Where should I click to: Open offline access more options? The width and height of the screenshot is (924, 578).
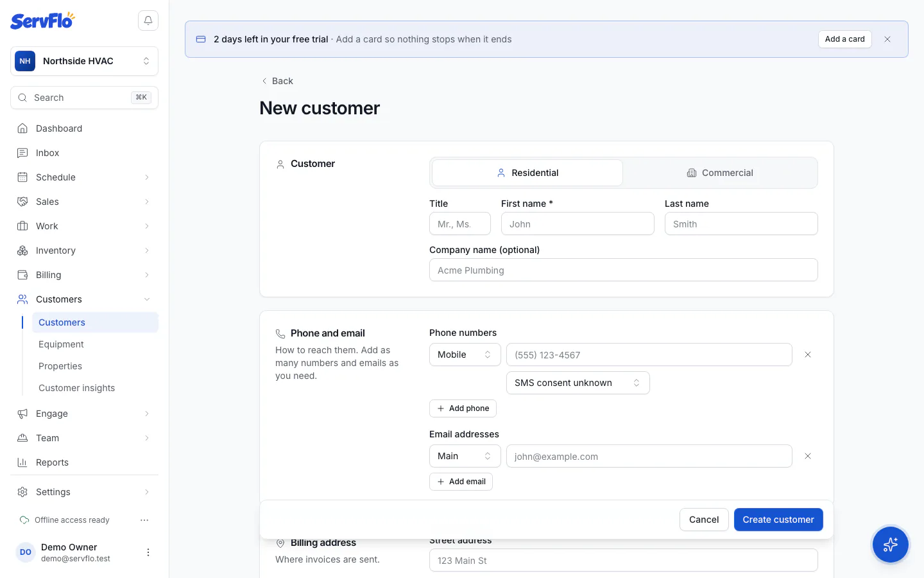pyautogui.click(x=144, y=520)
